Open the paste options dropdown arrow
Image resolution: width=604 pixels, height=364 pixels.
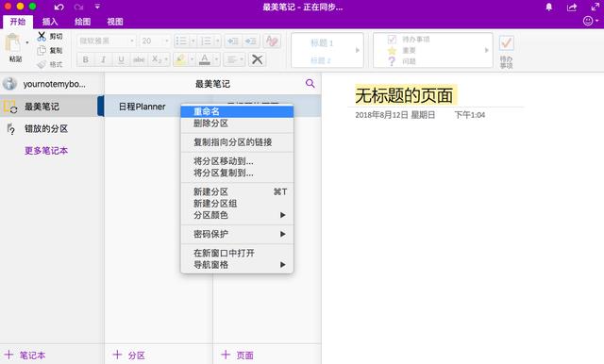[27, 42]
